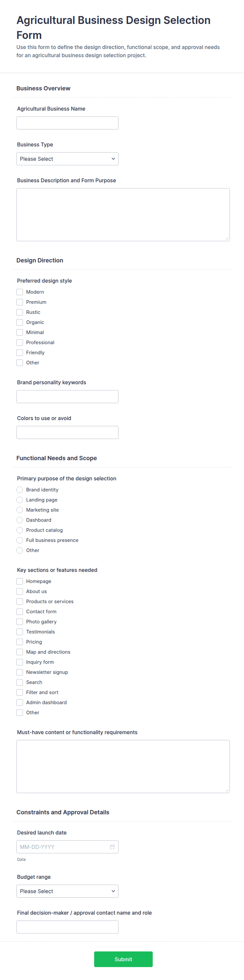
Task: Click the green Submit button
Action: tap(123, 959)
